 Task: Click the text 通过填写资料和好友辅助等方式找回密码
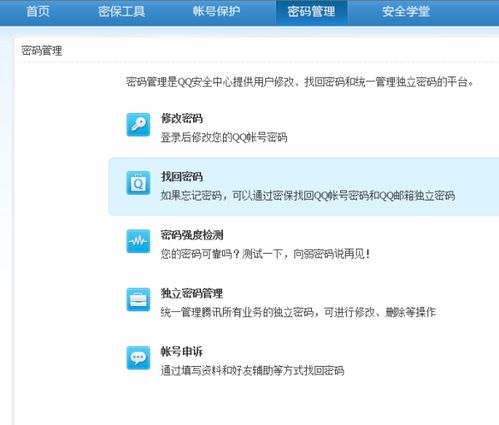click(x=252, y=371)
